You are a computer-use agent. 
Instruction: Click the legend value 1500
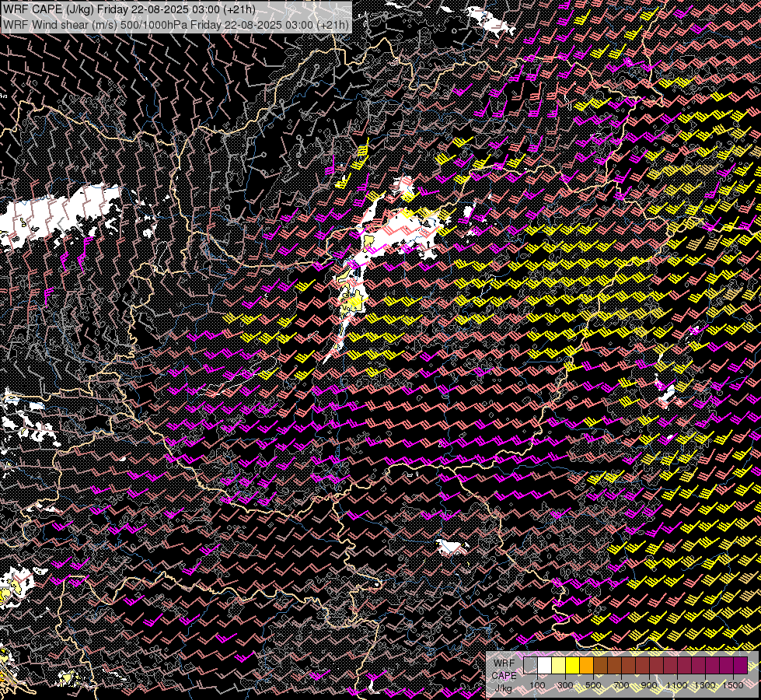click(x=733, y=685)
